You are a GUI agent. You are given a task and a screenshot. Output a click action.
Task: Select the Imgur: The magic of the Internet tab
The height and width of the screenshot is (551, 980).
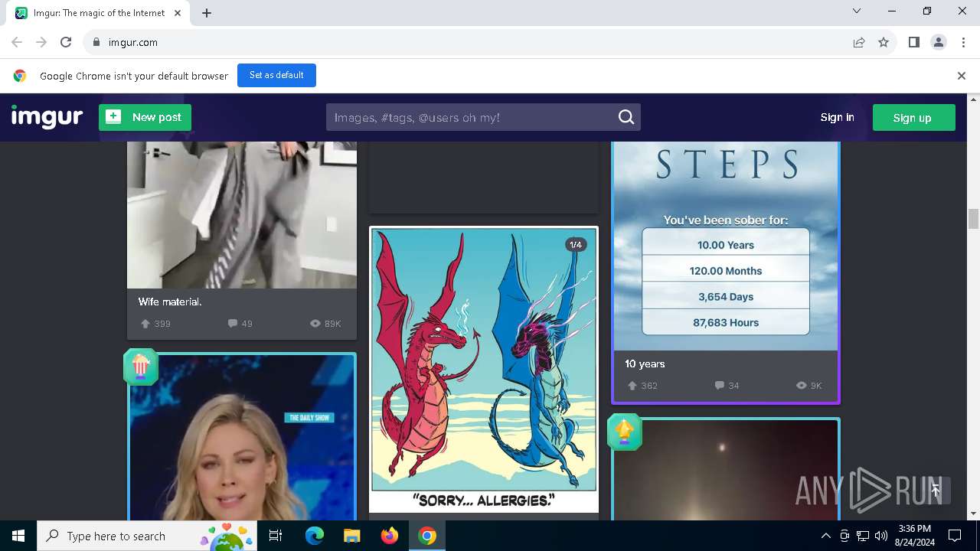pos(98,13)
